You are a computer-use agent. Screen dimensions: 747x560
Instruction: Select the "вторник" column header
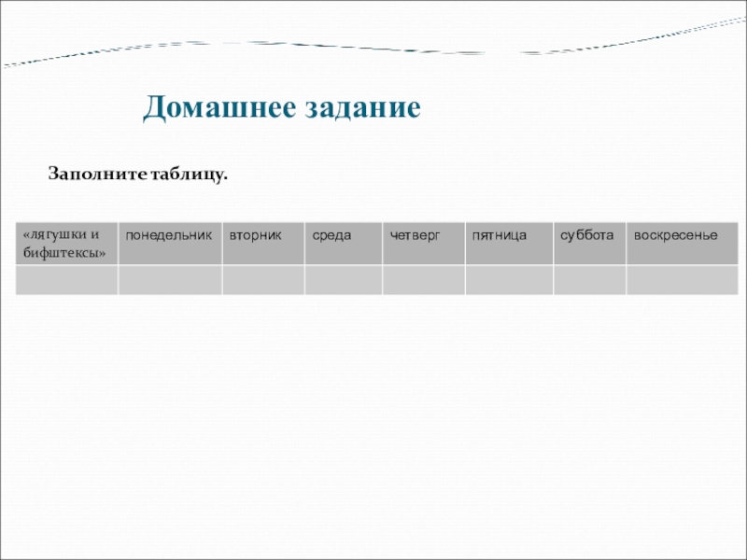[263, 244]
